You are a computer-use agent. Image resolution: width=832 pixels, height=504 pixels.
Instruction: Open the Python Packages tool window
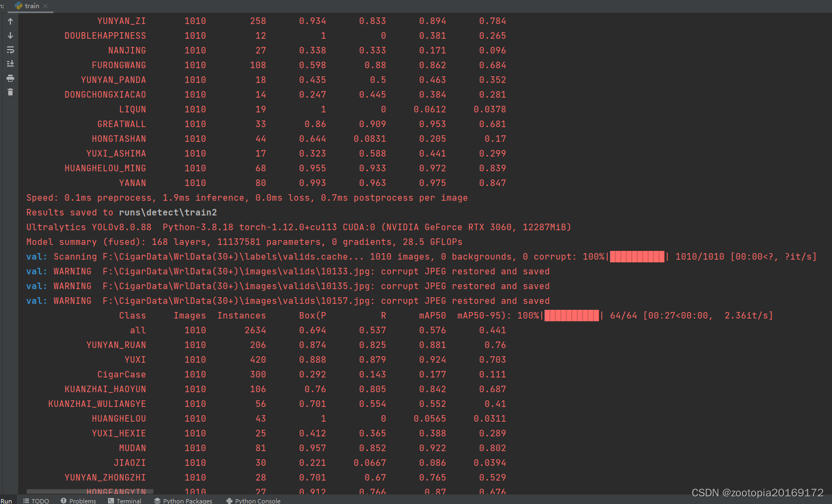point(183,501)
